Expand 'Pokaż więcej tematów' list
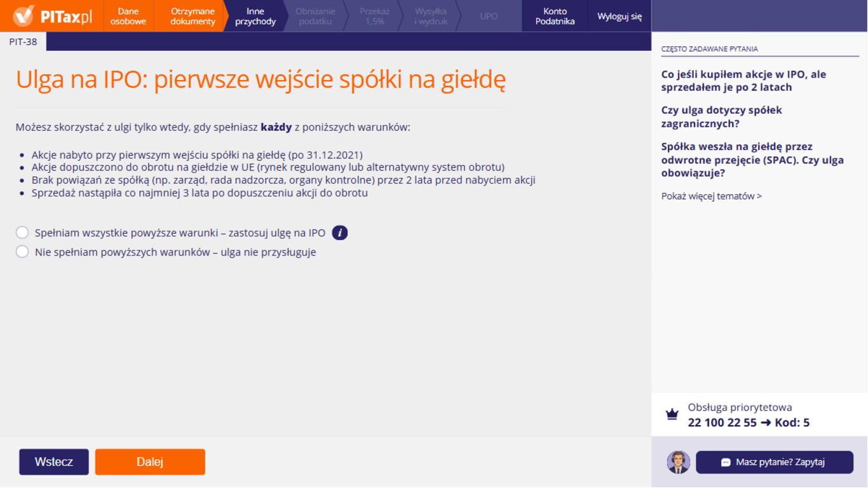 coord(710,196)
